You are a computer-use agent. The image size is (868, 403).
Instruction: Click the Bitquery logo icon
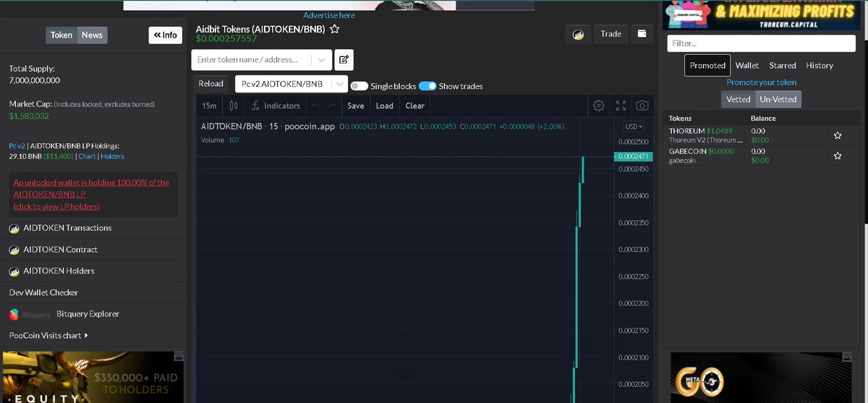click(x=14, y=315)
